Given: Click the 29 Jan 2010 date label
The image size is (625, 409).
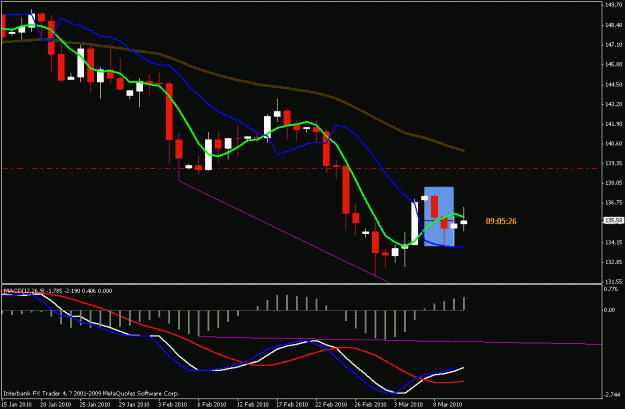Looking at the screenshot, I should (134, 404).
